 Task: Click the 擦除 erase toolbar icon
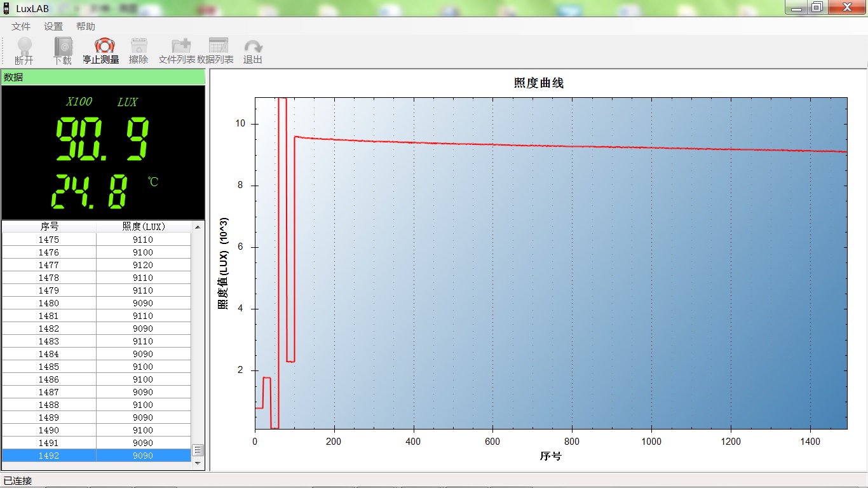[x=139, y=51]
